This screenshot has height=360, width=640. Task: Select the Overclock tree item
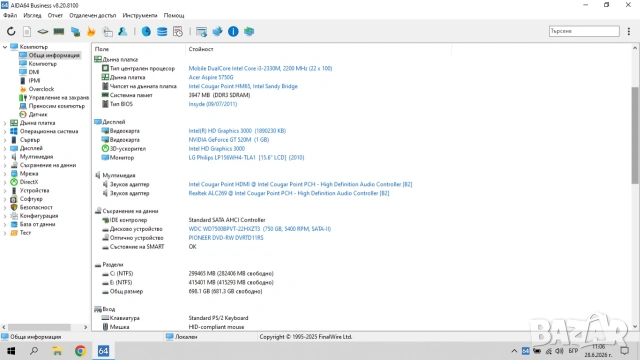pyautogui.click(x=41, y=89)
